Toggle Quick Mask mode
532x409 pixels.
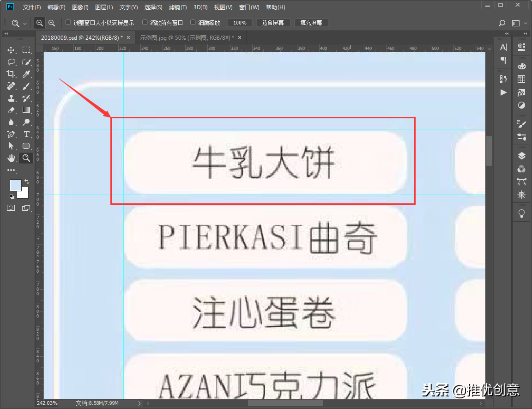click(x=11, y=208)
